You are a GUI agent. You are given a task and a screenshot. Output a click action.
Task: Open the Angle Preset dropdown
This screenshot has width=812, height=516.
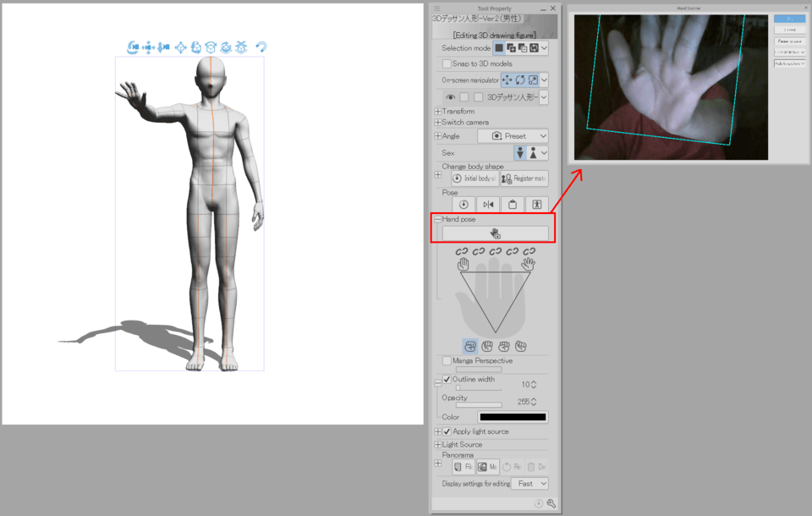(x=513, y=135)
